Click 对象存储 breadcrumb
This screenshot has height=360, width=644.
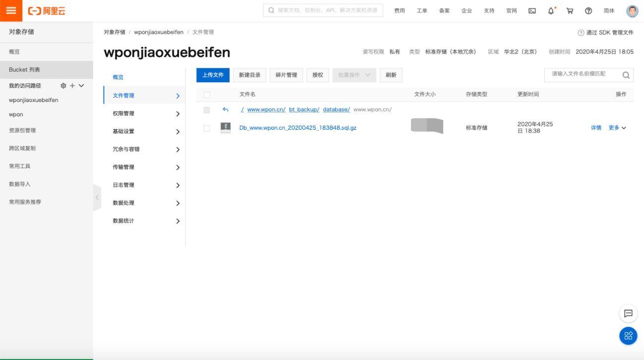pyautogui.click(x=115, y=32)
